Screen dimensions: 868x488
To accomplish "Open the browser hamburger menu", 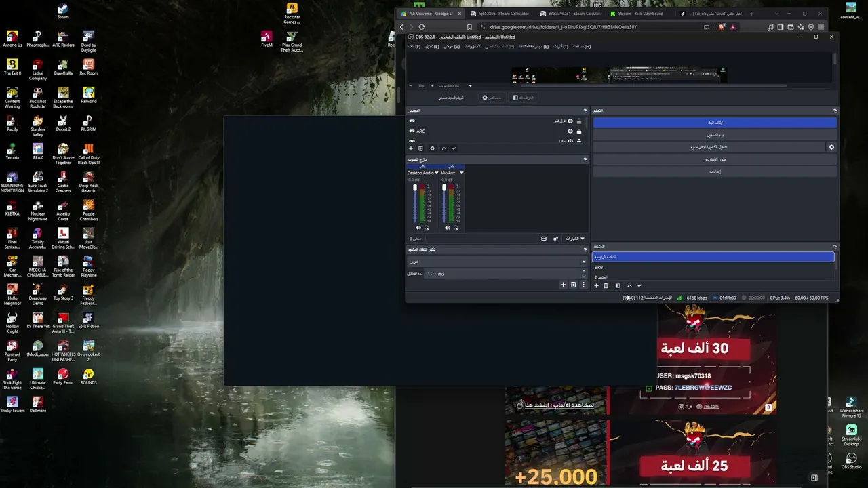I will coord(821,27).
